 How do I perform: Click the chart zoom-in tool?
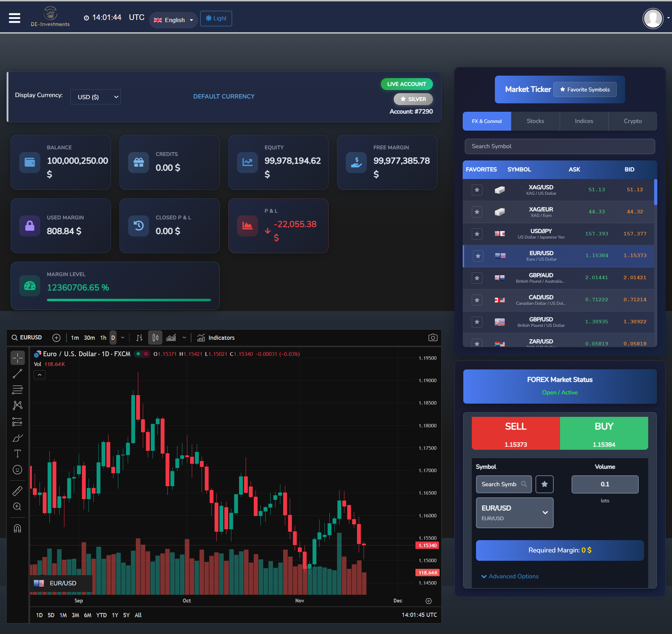tap(17, 506)
